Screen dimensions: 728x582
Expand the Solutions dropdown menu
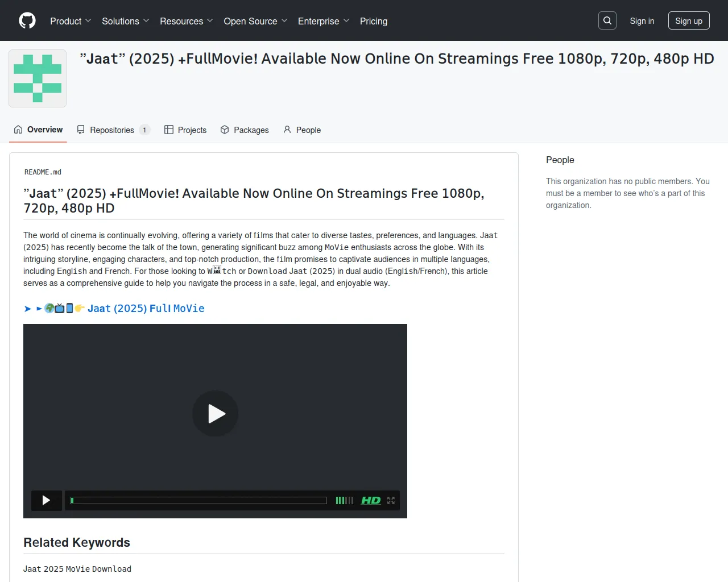tap(125, 21)
